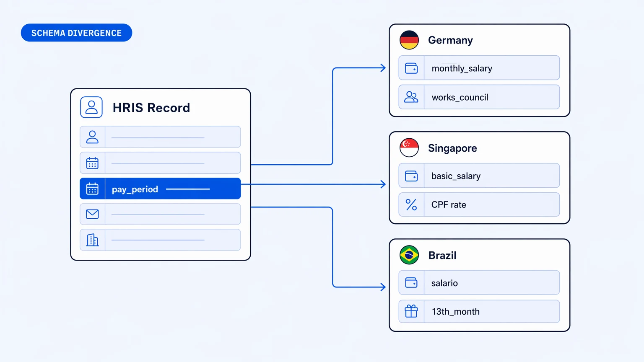Select the highlighted pay_period field
The width and height of the screenshot is (644, 362).
pos(160,189)
